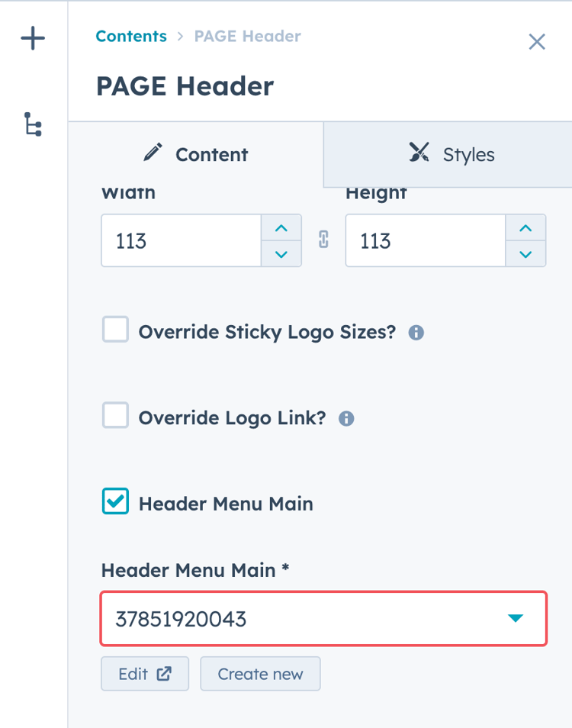Increase height using the up arrow

525,228
